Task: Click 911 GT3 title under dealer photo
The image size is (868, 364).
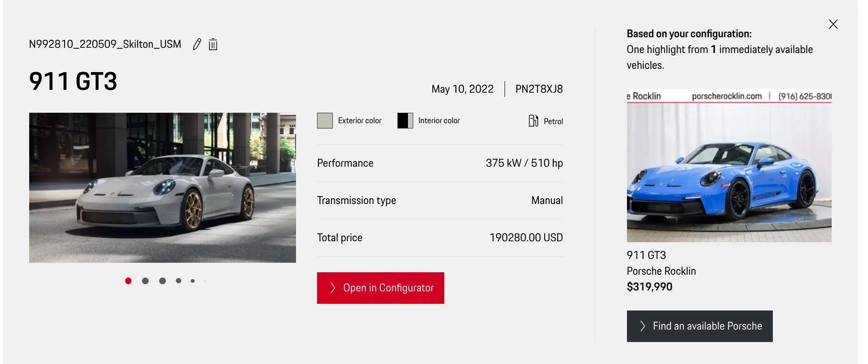Action: click(x=647, y=256)
